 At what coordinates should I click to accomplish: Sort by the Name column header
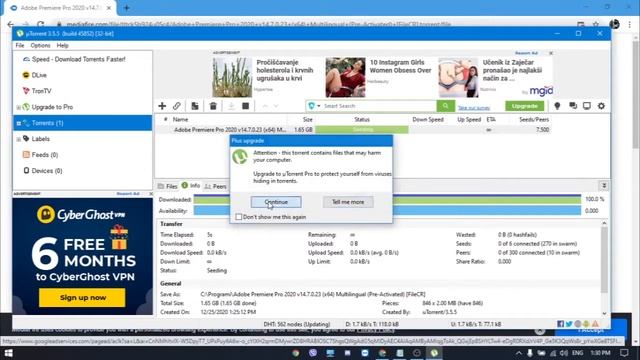(x=180, y=120)
